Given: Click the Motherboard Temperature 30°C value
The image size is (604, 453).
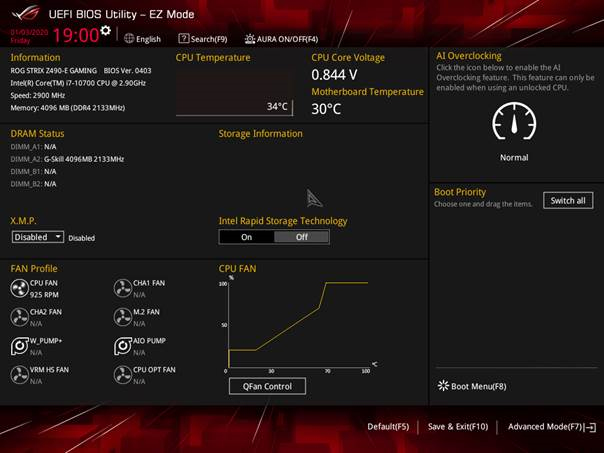Looking at the screenshot, I should pyautogui.click(x=326, y=109).
